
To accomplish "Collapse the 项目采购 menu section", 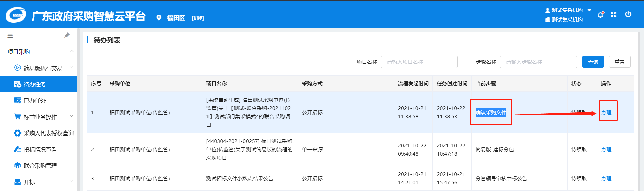I will coord(71,51).
